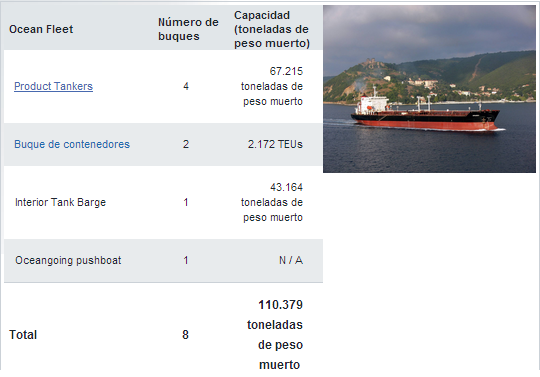
Task: Click the Ocean Fleet column header
Action: click(x=41, y=29)
